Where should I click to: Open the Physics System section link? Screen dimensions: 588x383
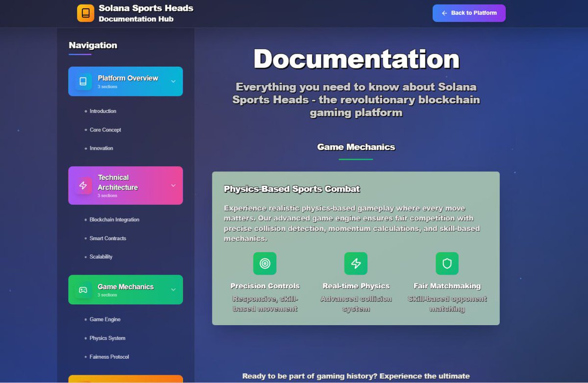pyautogui.click(x=107, y=338)
